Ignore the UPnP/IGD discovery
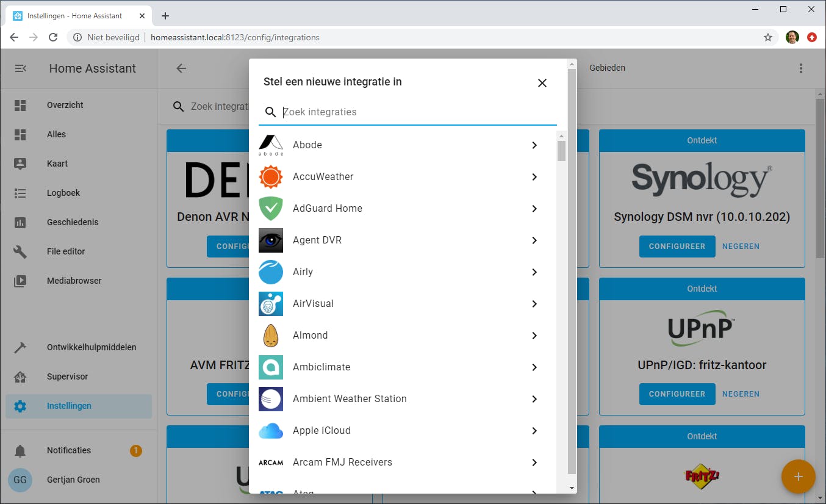Image resolution: width=826 pixels, height=504 pixels. click(x=741, y=394)
